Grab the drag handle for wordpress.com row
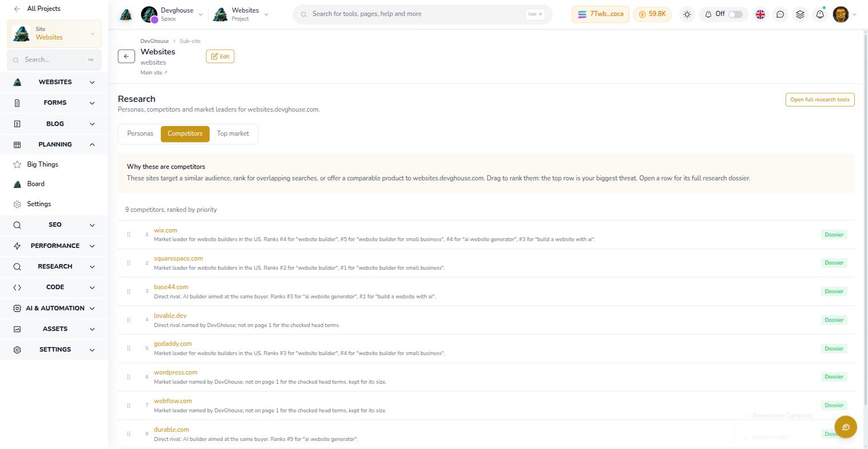The image size is (868, 449). click(x=128, y=377)
